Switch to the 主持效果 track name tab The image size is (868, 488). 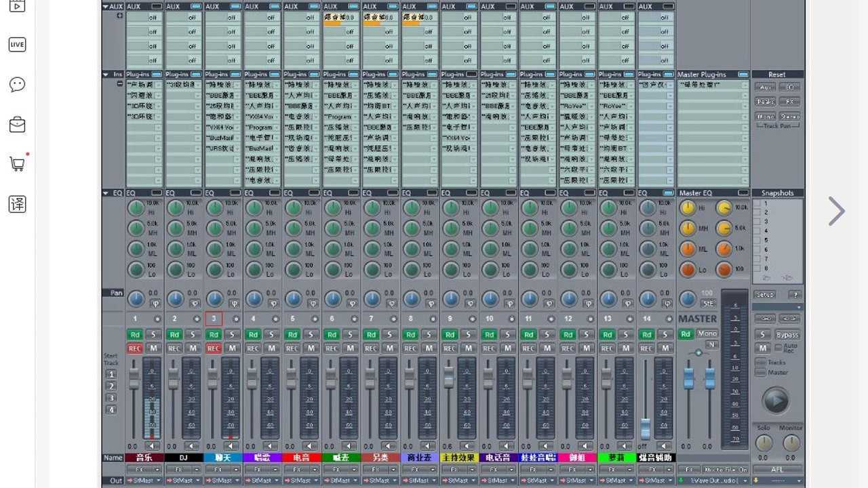pyautogui.click(x=458, y=457)
